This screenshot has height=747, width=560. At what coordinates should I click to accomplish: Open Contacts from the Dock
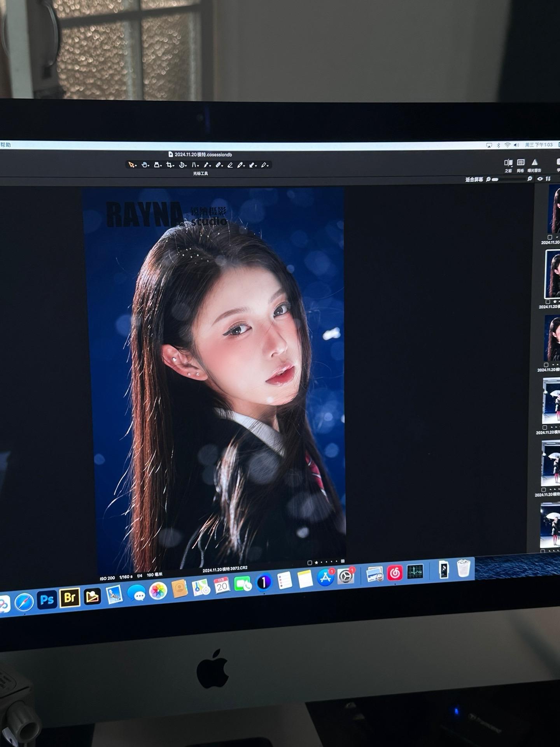coord(180,589)
